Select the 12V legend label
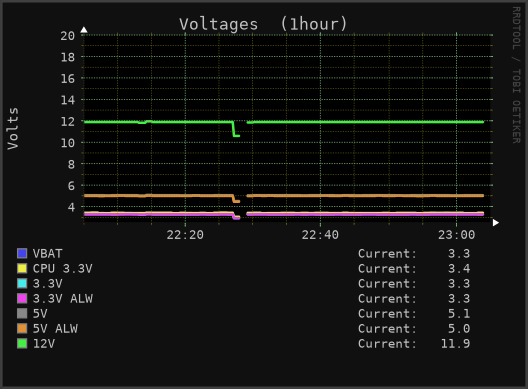The height and width of the screenshot is (389, 528). 44,344
